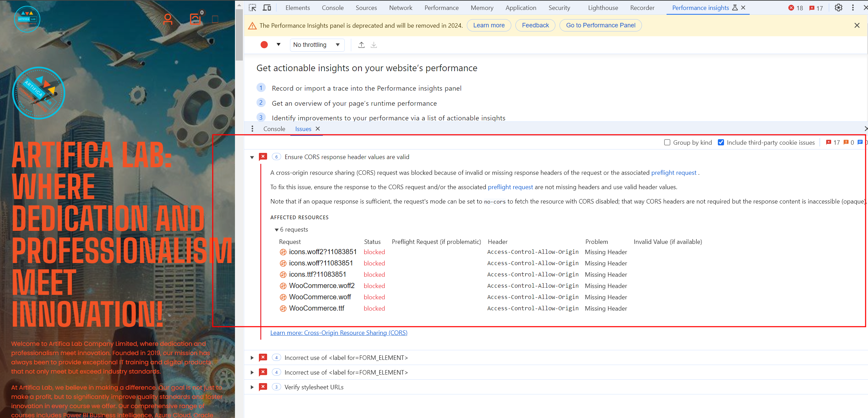Click the scrollbar up arrow on webpage

click(239, 5)
